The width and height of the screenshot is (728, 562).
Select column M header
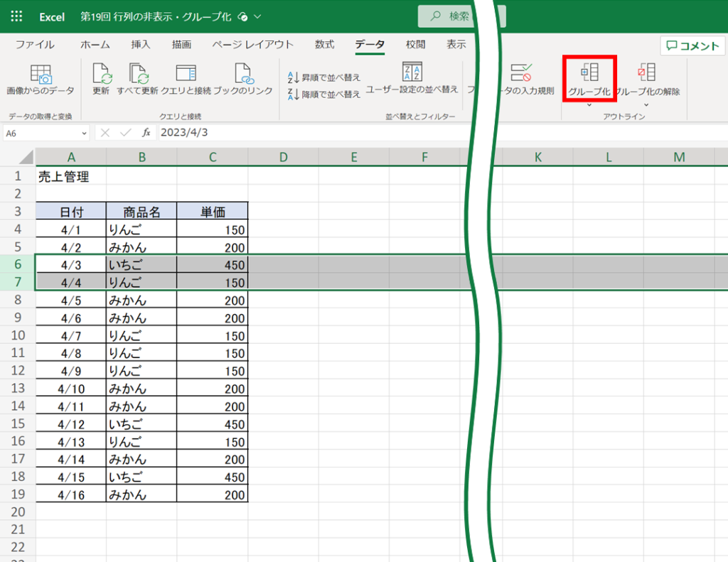679,157
